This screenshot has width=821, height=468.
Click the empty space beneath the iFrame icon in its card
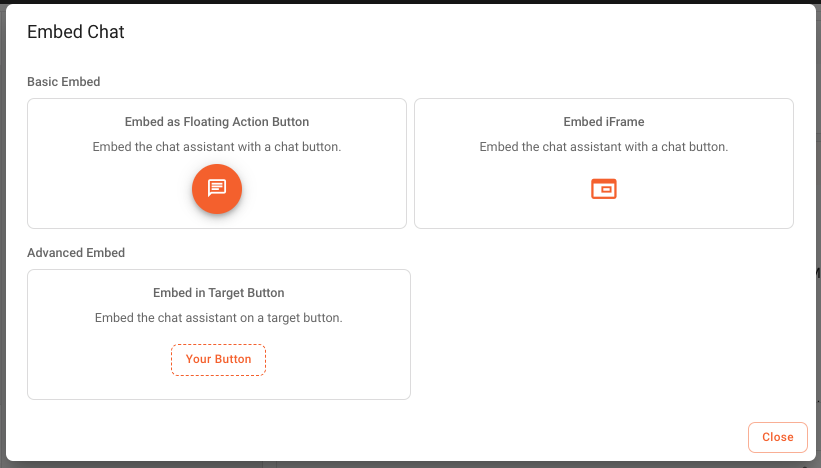pyautogui.click(x=604, y=214)
